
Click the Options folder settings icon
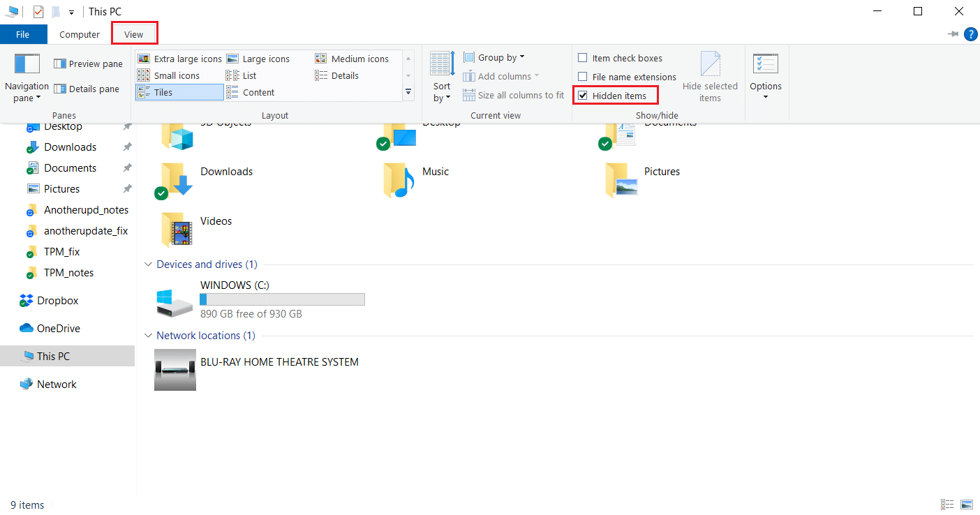[766, 64]
